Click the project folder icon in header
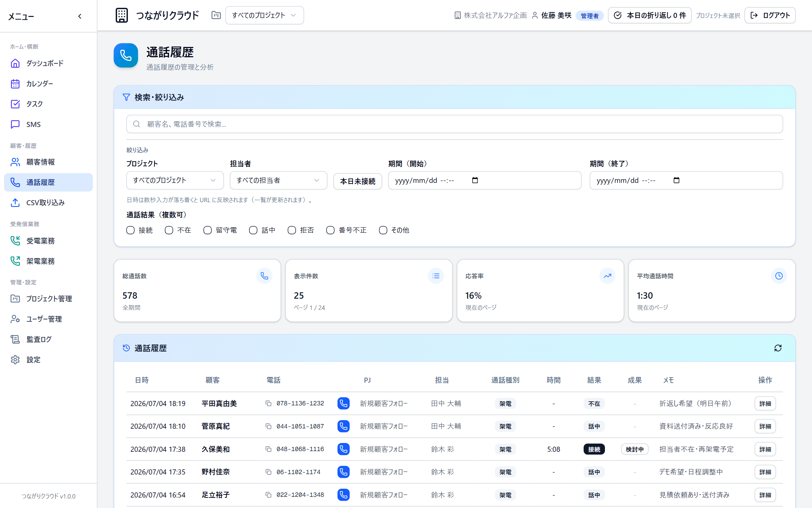 216,15
